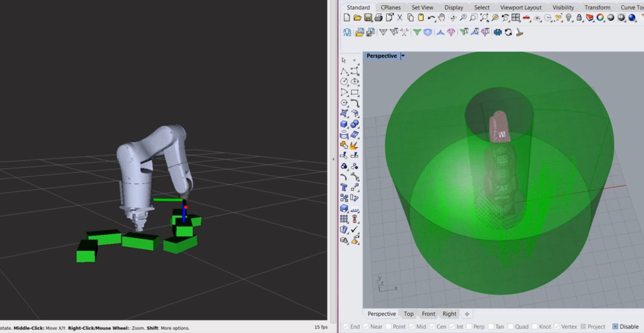Open the Display toolbar tab
The width and height of the screenshot is (644, 333).
pyautogui.click(x=454, y=7)
